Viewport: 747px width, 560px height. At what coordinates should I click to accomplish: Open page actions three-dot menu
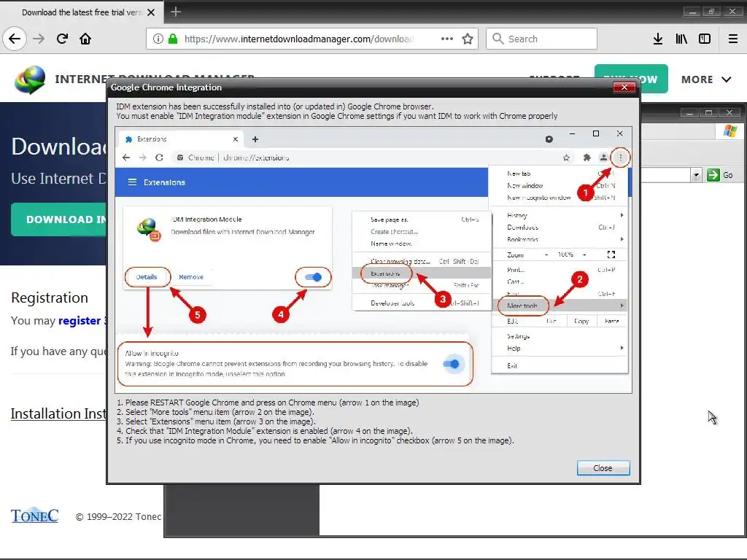tap(447, 39)
